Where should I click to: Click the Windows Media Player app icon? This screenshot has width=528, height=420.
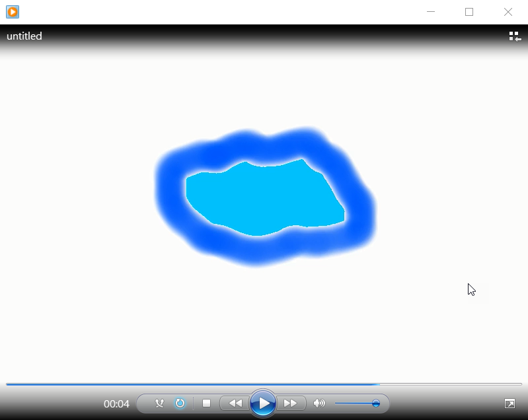coord(13,12)
